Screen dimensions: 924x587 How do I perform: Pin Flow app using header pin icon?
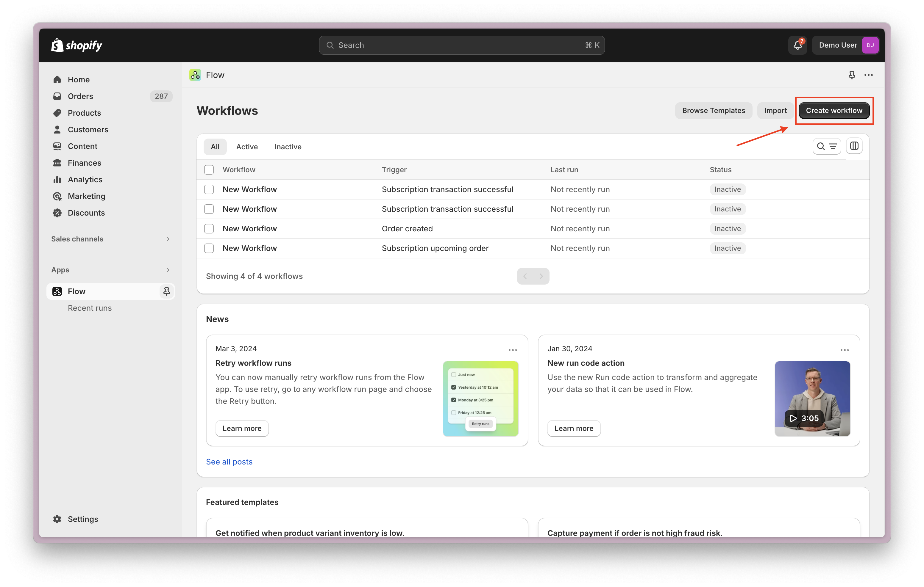pyautogui.click(x=851, y=75)
